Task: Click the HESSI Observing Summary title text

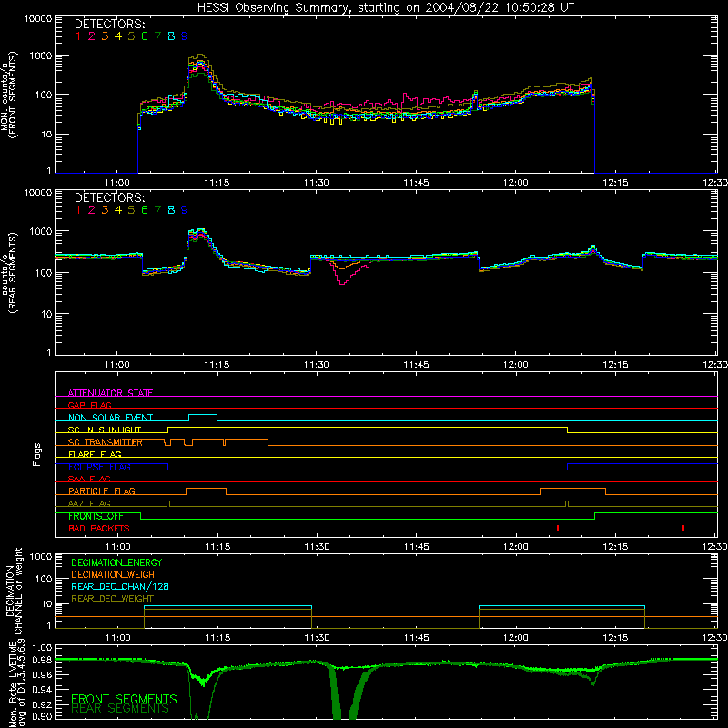Action: (385, 8)
